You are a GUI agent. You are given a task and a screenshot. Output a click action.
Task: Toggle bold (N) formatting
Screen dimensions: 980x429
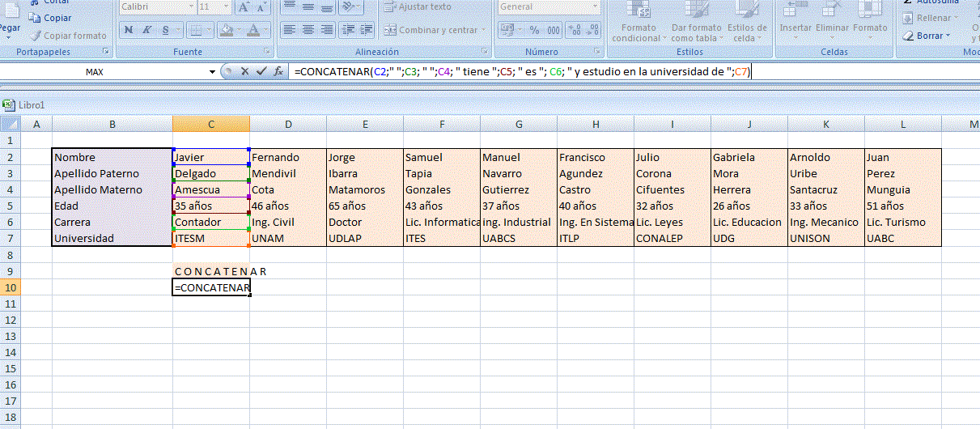coord(128,30)
